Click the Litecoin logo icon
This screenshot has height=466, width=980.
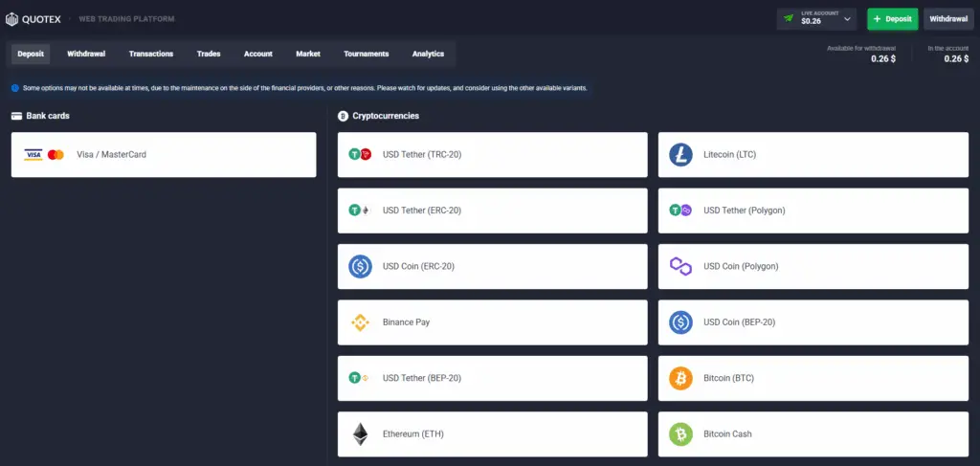click(680, 154)
